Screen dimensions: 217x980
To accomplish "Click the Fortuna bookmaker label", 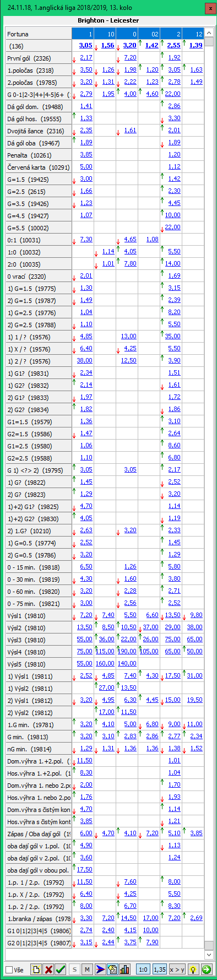I will click(x=18, y=34).
